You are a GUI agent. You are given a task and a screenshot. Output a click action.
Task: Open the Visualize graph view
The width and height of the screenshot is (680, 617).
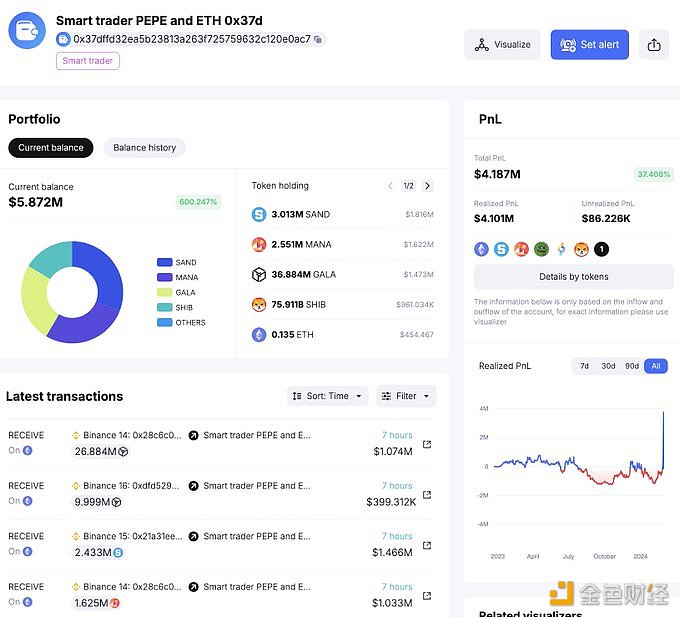[x=502, y=45]
